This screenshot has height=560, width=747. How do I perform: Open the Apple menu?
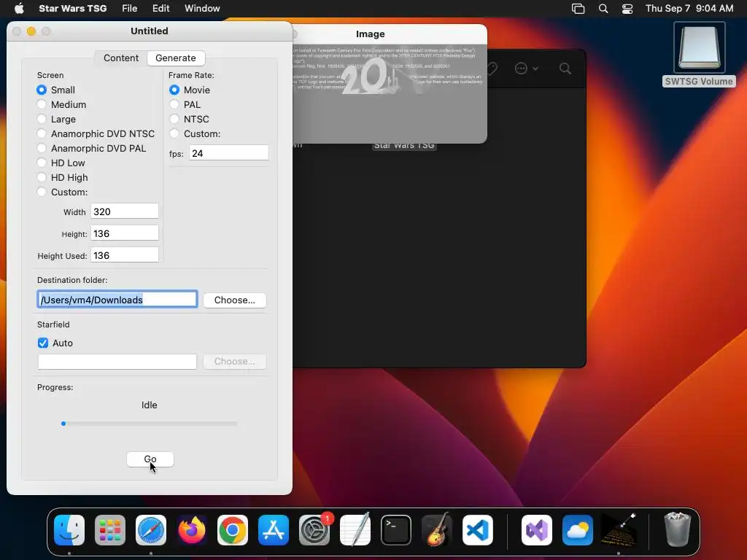tap(19, 9)
